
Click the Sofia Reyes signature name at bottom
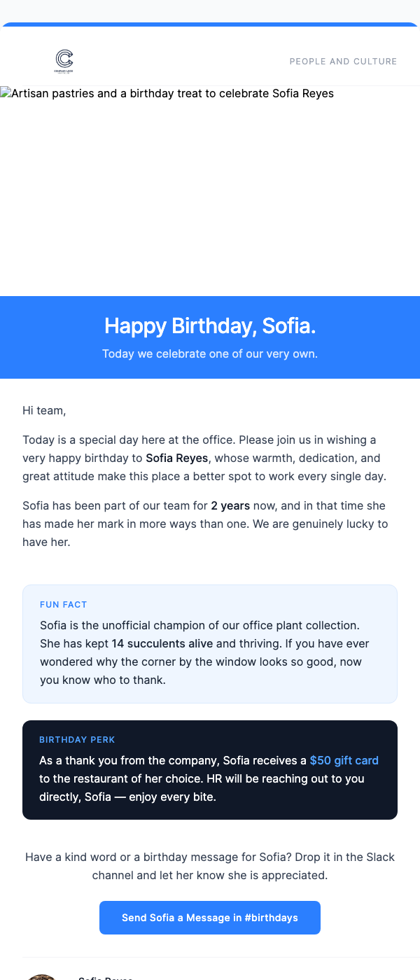(105, 979)
